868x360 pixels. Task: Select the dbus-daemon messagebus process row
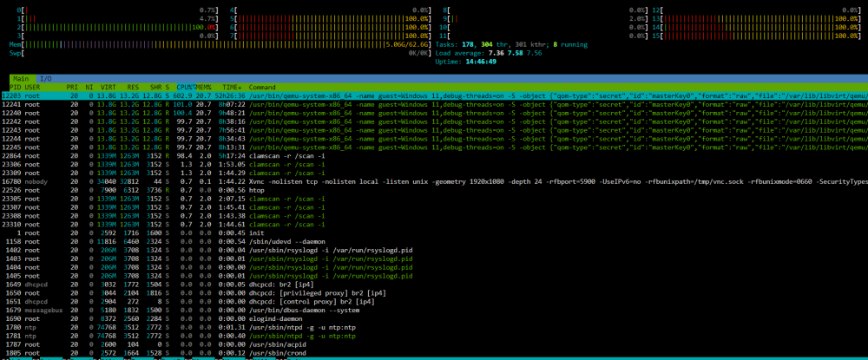pos(434,311)
